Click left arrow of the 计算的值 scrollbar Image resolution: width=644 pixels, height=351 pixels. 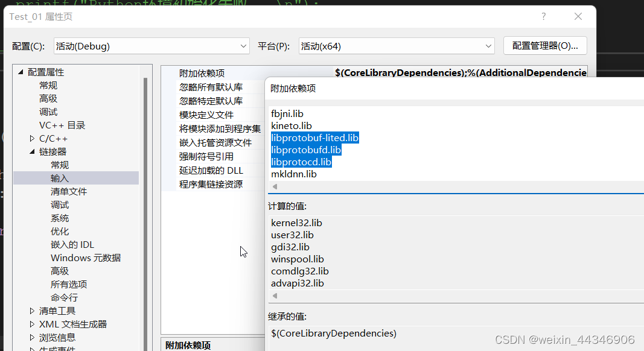click(x=274, y=296)
